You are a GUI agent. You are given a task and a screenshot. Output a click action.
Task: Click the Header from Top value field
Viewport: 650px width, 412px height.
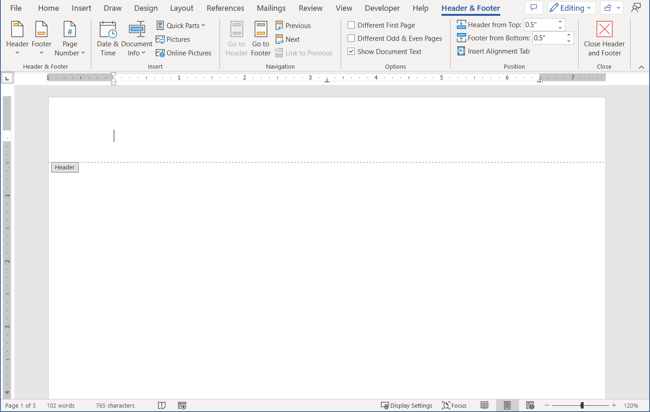coord(540,25)
